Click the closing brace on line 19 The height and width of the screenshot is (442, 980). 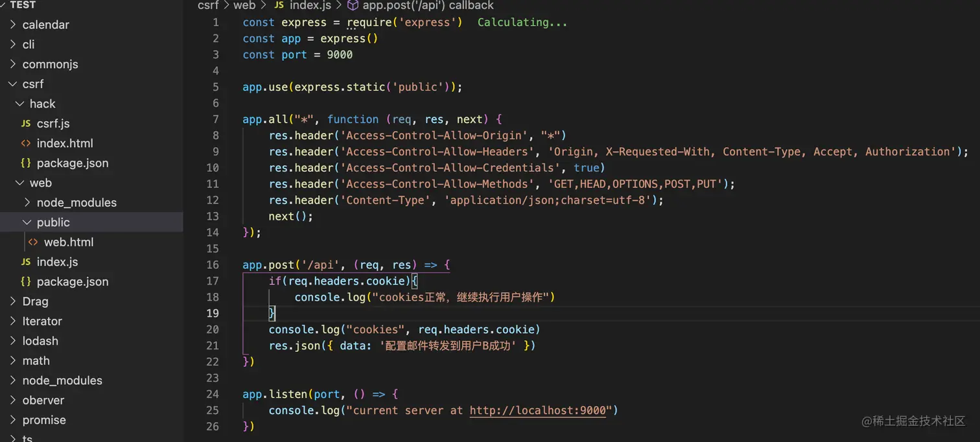272,313
